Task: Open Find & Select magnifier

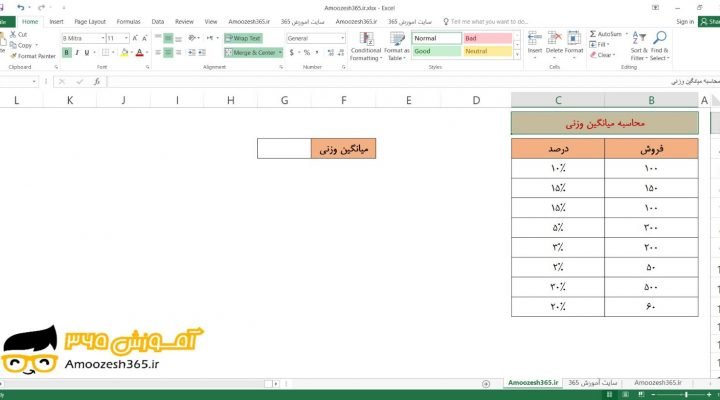Action: pyautogui.click(x=659, y=46)
